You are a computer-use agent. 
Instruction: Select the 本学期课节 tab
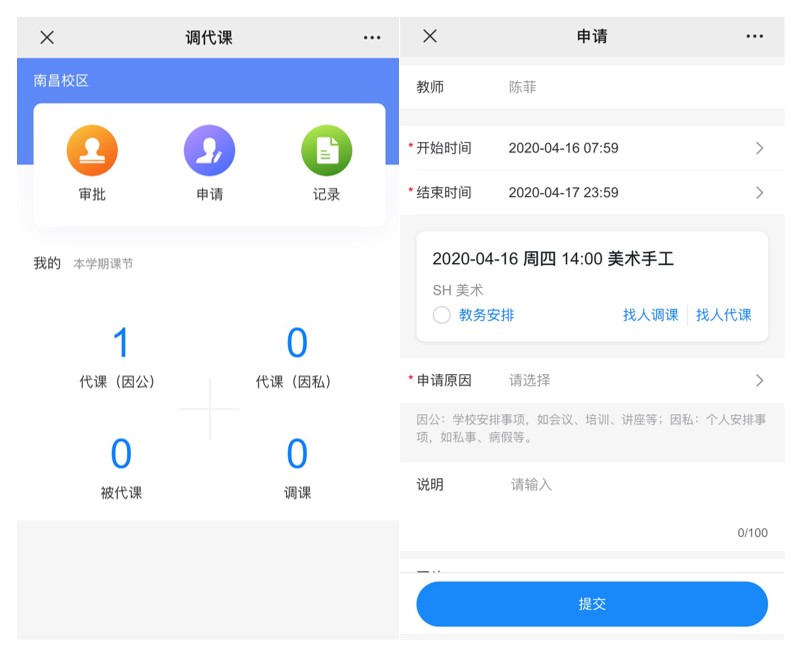(x=103, y=264)
